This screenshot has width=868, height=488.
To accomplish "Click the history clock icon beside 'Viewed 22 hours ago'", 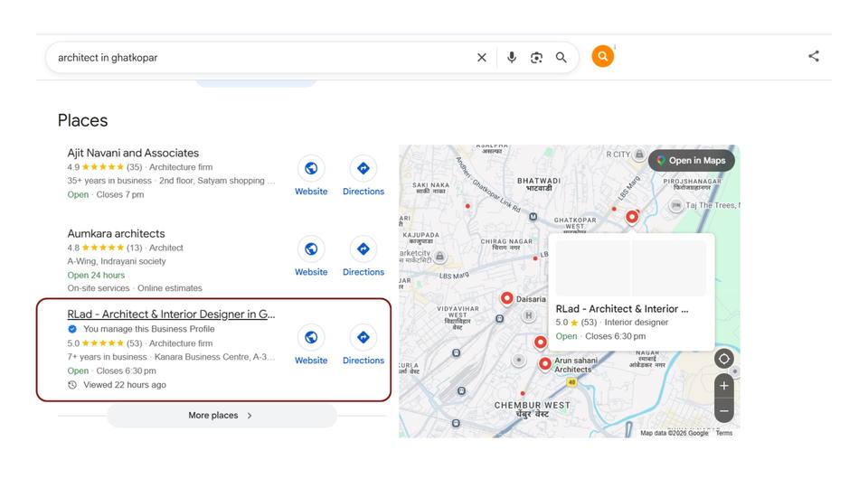I will point(72,385).
